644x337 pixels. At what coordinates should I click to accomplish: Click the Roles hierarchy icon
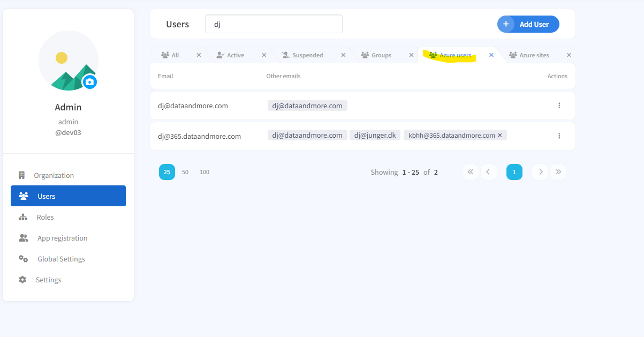tap(22, 217)
